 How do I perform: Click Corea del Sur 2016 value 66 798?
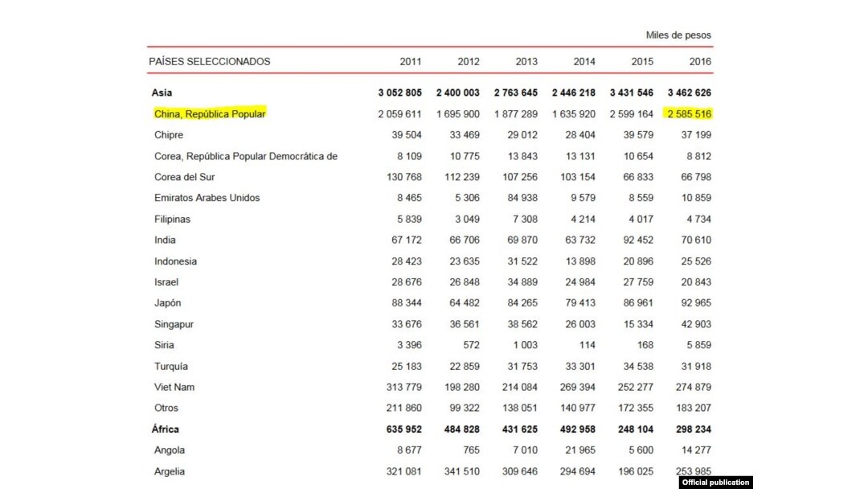[696, 177]
